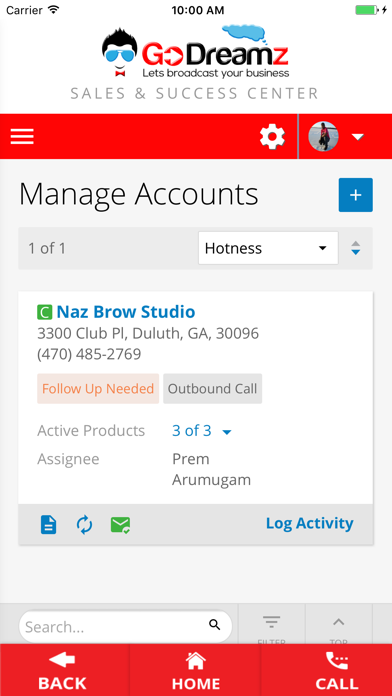Screen dimensions: 392x696
Task: Click the green email verified icon
Action: pyautogui.click(x=120, y=525)
